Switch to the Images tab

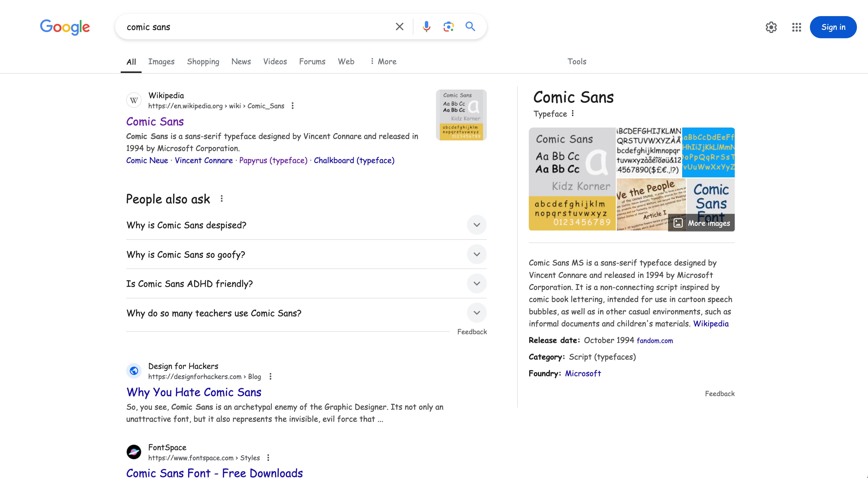(x=161, y=61)
